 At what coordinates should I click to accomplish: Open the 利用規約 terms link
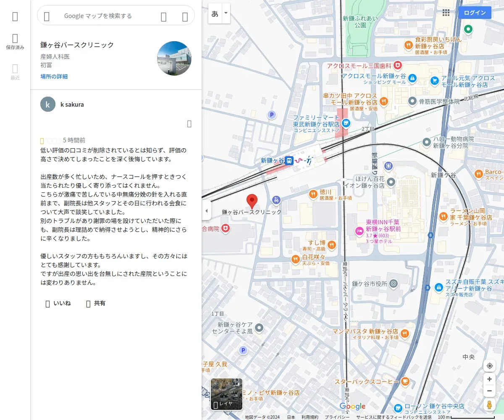[310, 417]
